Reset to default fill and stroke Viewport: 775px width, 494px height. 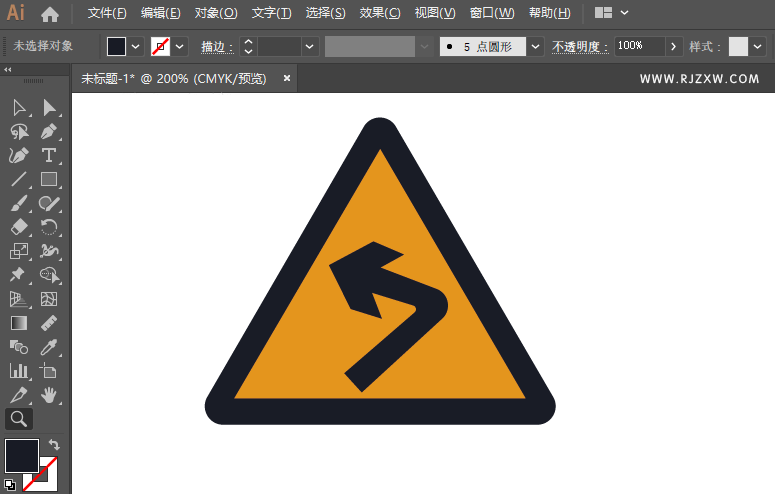[9, 485]
